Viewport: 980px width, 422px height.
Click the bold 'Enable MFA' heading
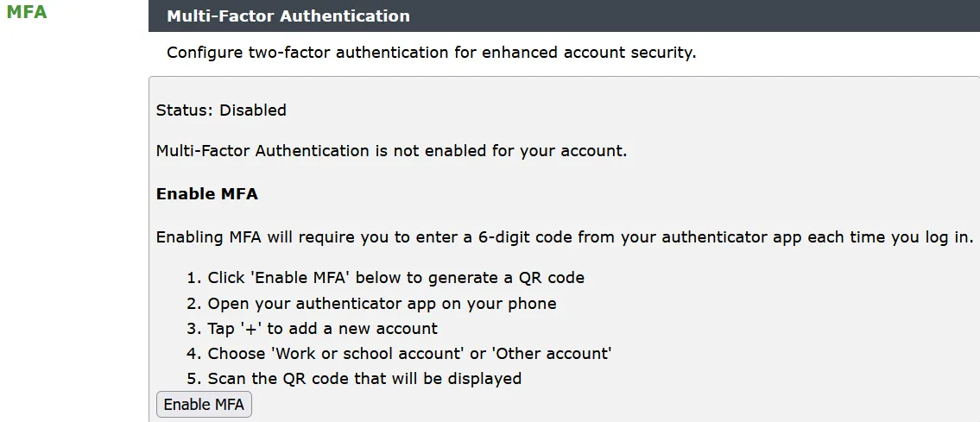click(x=207, y=194)
